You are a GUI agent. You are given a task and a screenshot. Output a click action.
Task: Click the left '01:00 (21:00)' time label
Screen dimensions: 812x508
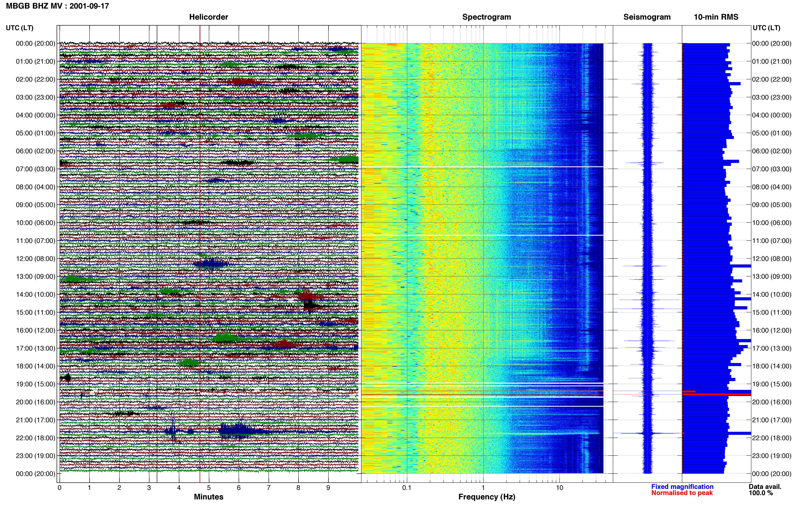(36, 61)
